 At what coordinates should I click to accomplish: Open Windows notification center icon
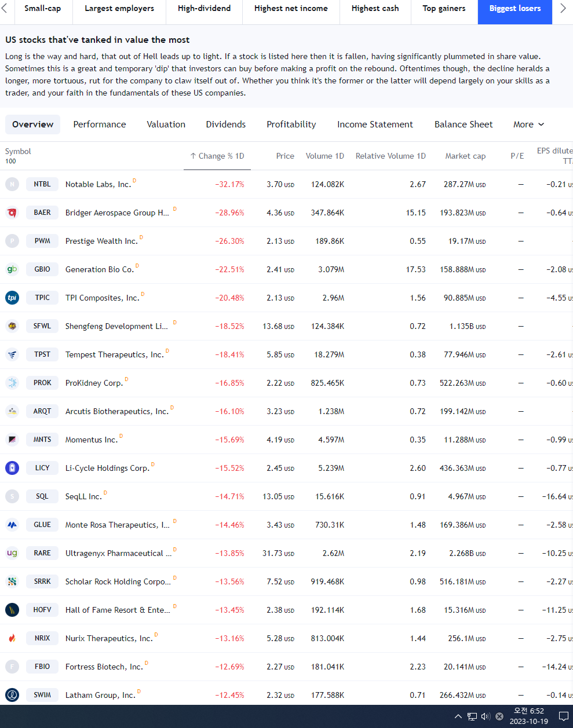563,716
